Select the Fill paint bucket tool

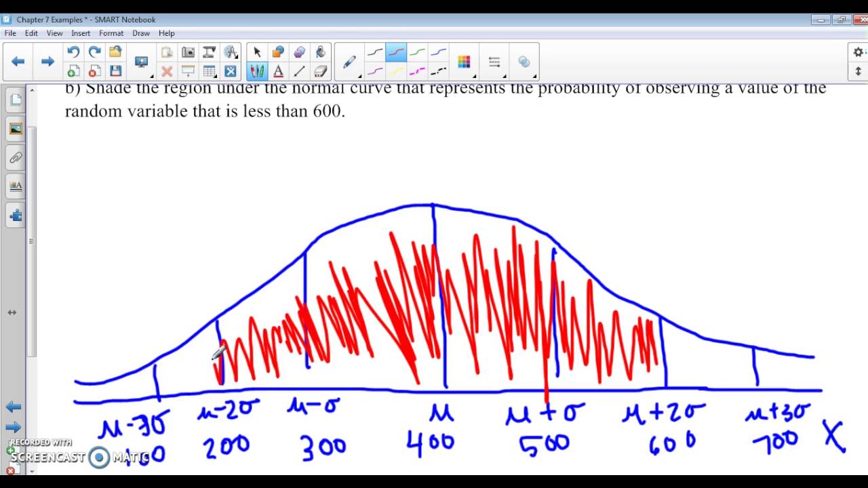(320, 52)
